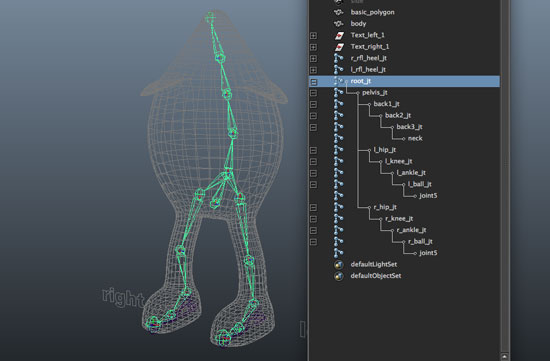Select back2_jt label in the hierarchy
The height and width of the screenshot is (361, 550).
(x=398, y=115)
